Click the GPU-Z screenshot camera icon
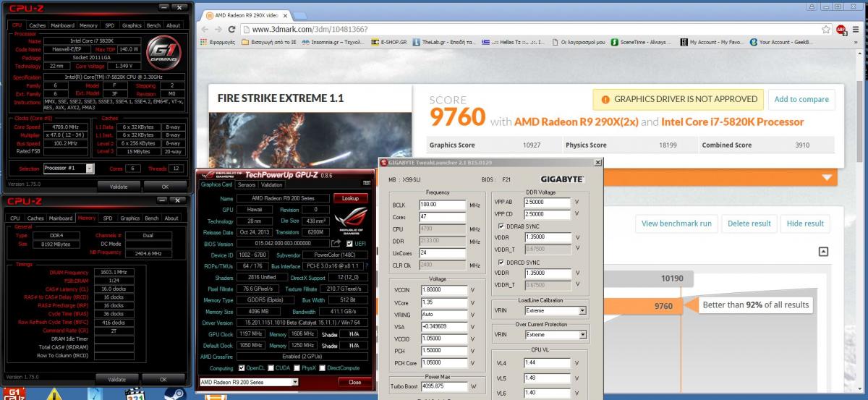The image size is (868, 400). pyautogui.click(x=367, y=184)
